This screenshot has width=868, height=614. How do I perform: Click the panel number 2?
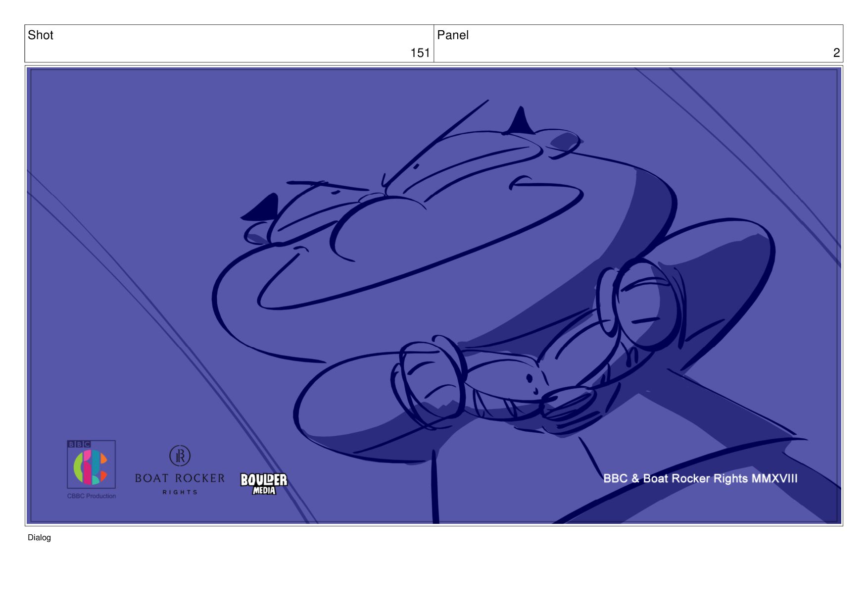pos(836,53)
